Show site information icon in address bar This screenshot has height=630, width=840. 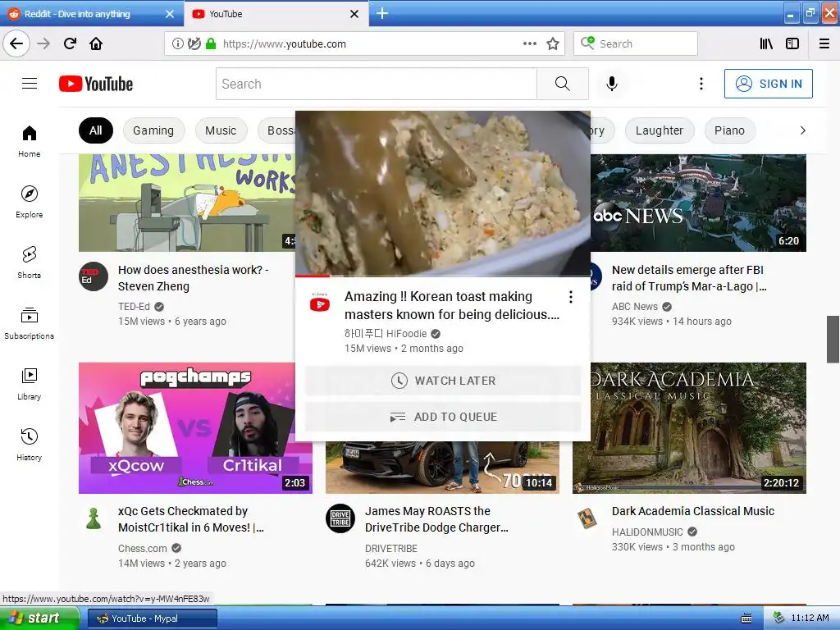click(177, 43)
